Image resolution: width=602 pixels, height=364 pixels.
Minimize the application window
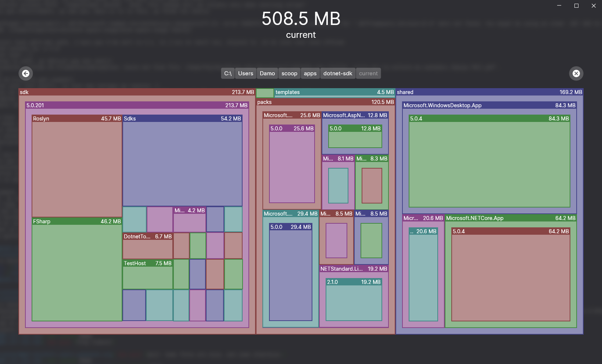click(559, 6)
